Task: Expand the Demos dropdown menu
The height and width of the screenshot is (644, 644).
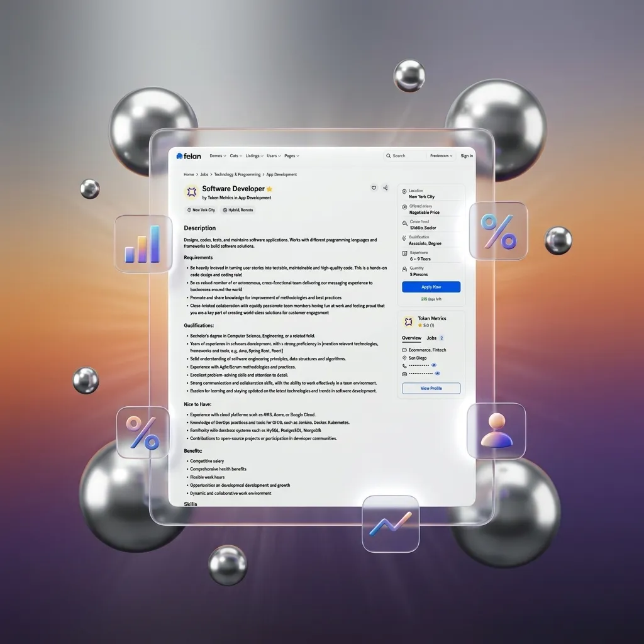Action: (217, 156)
